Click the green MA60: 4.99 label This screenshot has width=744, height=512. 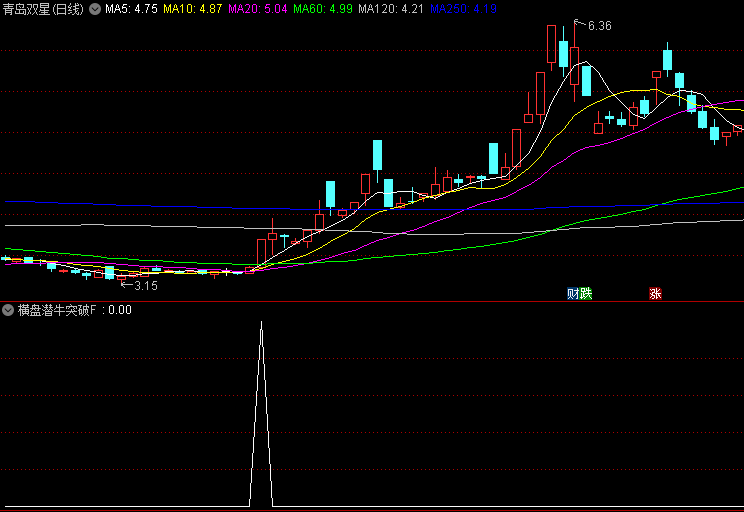point(323,9)
